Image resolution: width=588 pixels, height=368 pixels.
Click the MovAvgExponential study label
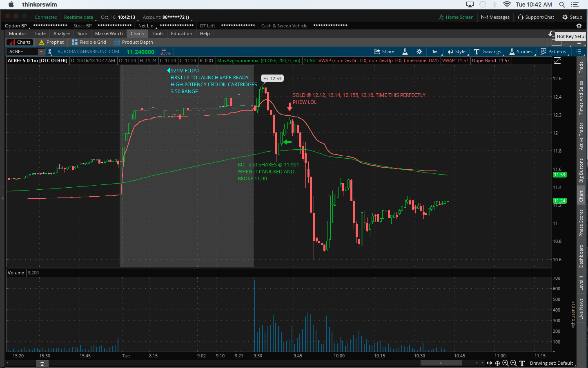point(258,61)
